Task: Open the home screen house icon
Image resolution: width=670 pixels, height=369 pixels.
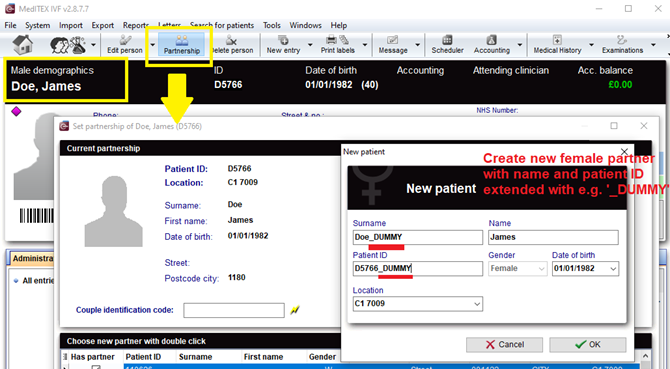Action: [x=23, y=45]
